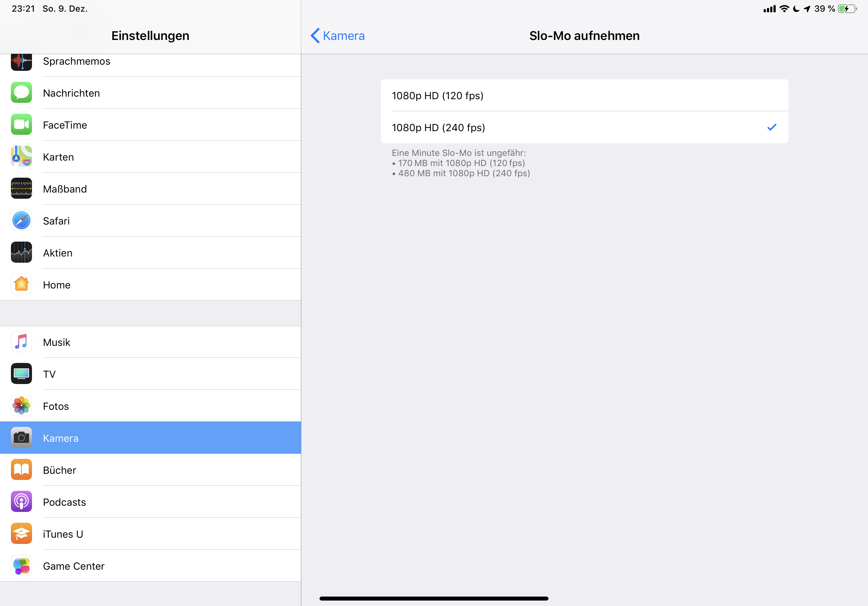Open Home settings
The width and height of the screenshot is (868, 606).
[x=150, y=284]
